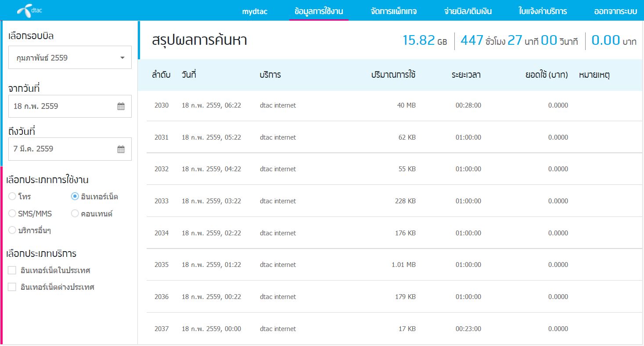This screenshot has width=644, height=346.
Task: Select the SMS/MMS radio button
Action: 12,213
